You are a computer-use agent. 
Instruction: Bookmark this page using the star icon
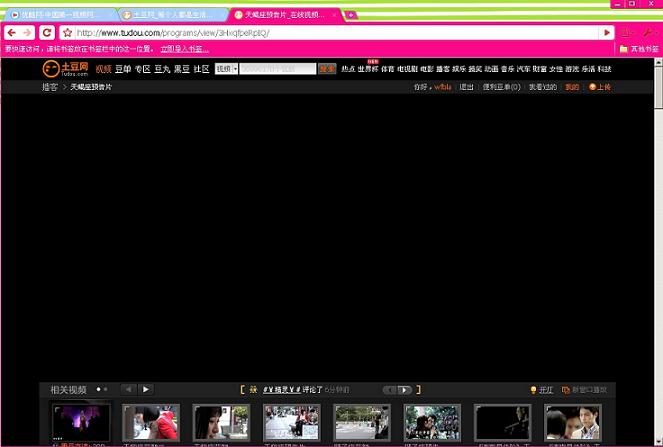(67, 33)
